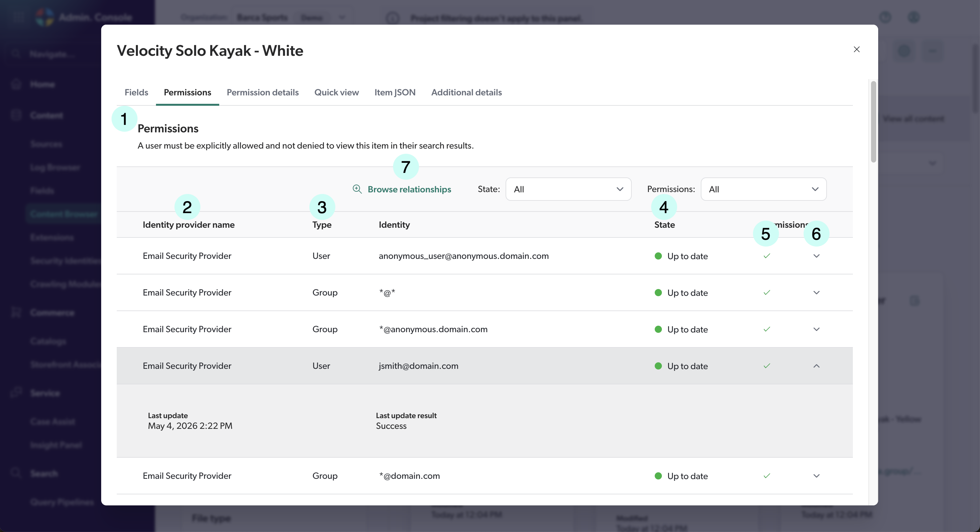Click the allowed checkmark for *@* row

[x=767, y=292]
